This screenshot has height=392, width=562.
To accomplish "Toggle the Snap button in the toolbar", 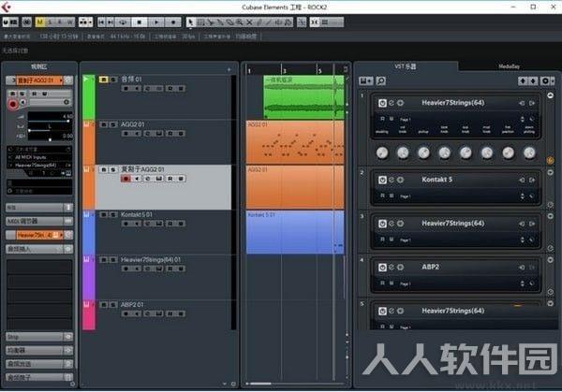I will [x=315, y=22].
